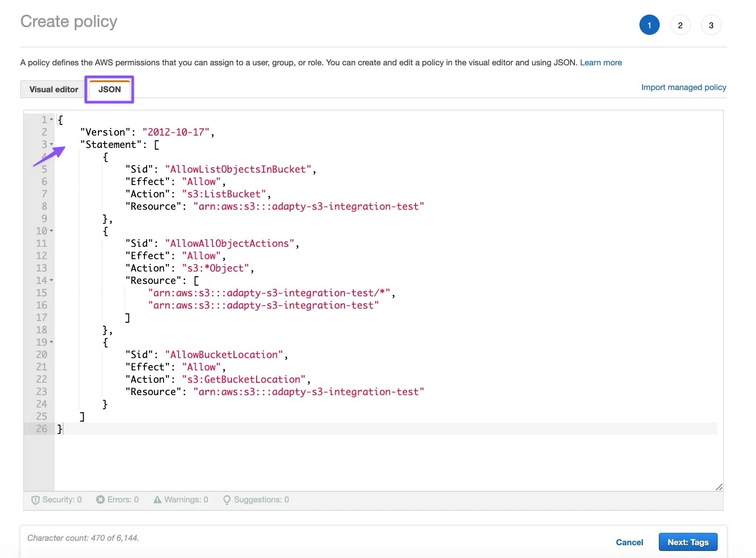Switch to the Visual editor tab

[53, 89]
